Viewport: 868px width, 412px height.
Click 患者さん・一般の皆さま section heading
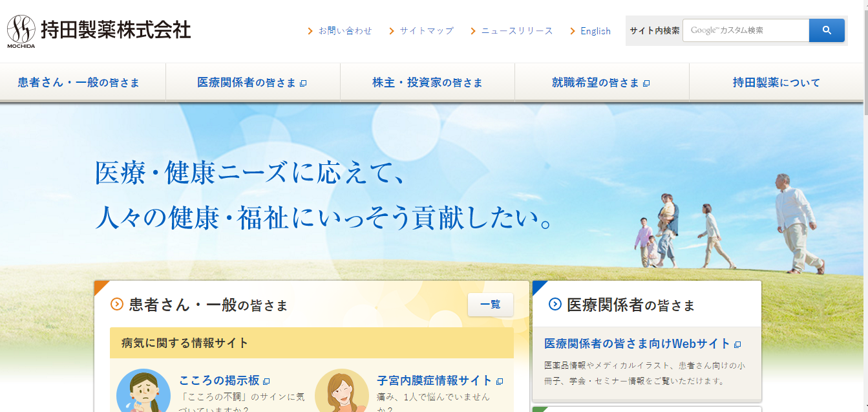tap(208, 305)
